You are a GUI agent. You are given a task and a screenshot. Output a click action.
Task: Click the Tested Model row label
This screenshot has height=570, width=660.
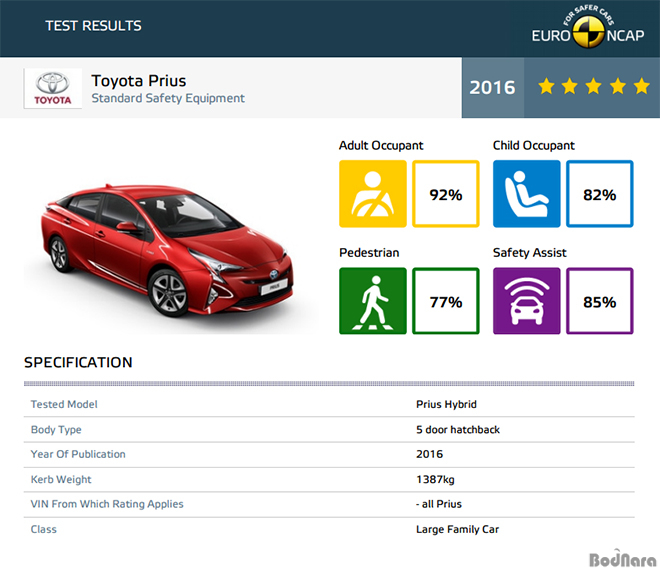(64, 404)
